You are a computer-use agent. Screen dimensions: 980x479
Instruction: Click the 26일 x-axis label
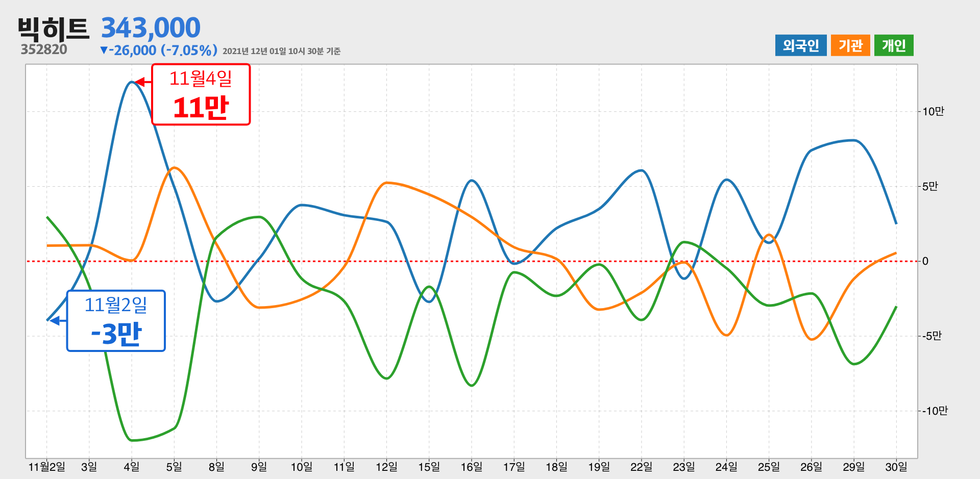811,467
